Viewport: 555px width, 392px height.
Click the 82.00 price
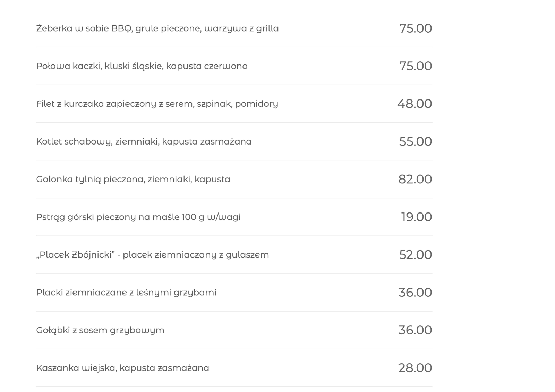point(415,180)
